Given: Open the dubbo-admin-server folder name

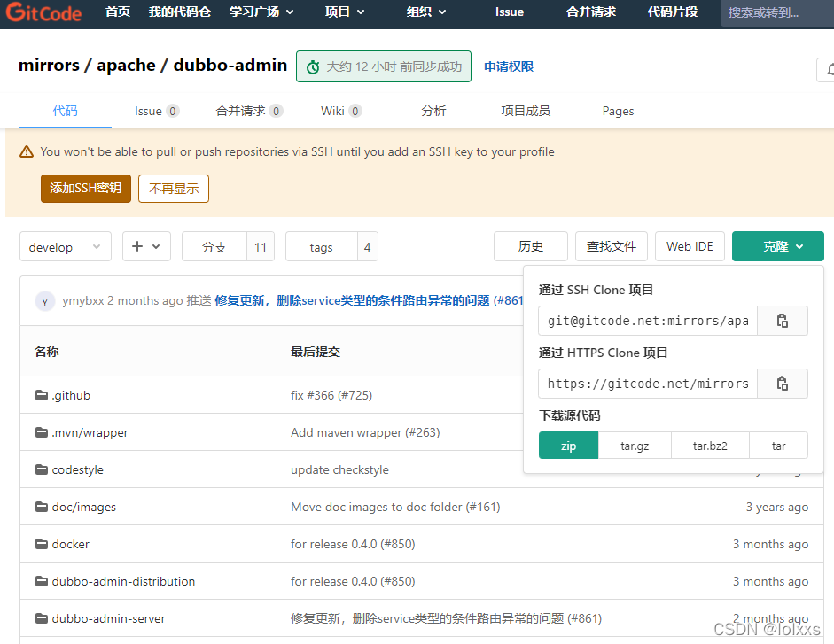Looking at the screenshot, I should point(108,618).
